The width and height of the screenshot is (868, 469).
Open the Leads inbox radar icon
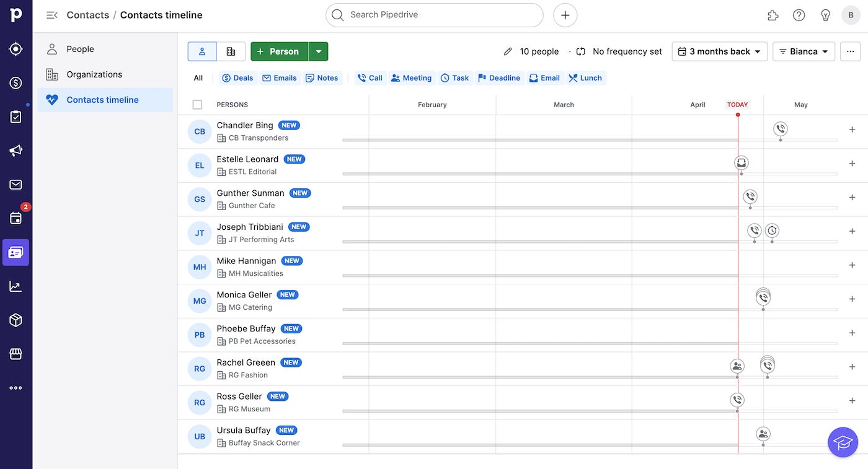[x=16, y=49]
